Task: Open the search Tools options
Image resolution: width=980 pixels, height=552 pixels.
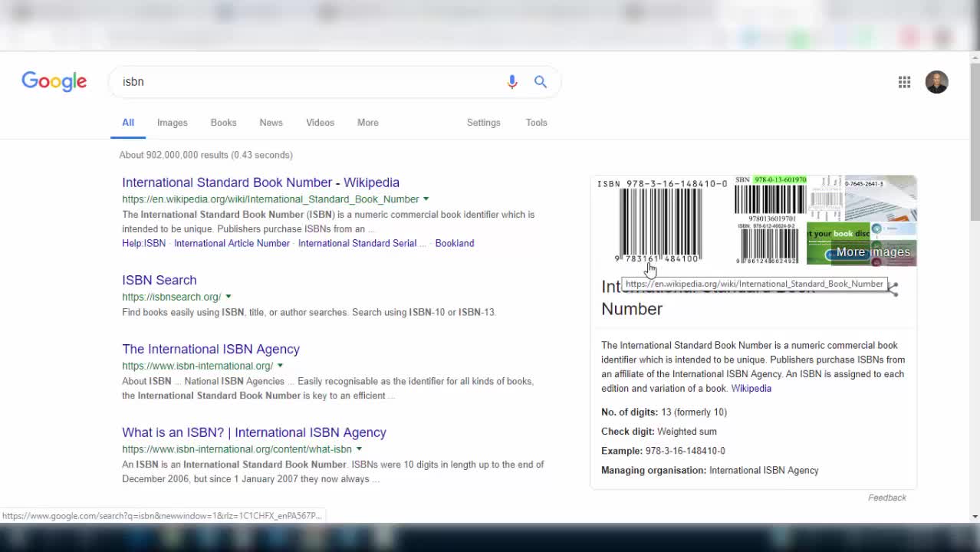Action: pyautogui.click(x=536, y=123)
